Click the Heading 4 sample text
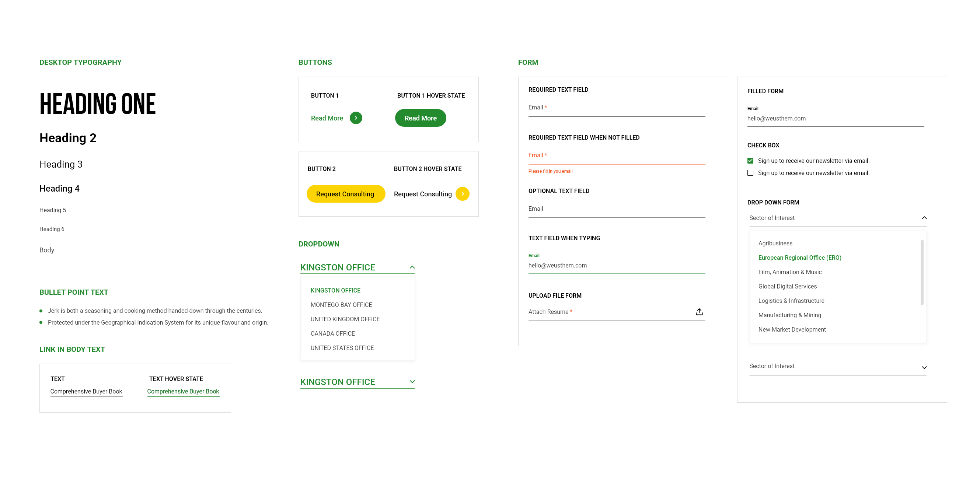This screenshot has width=980, height=483. tap(59, 189)
